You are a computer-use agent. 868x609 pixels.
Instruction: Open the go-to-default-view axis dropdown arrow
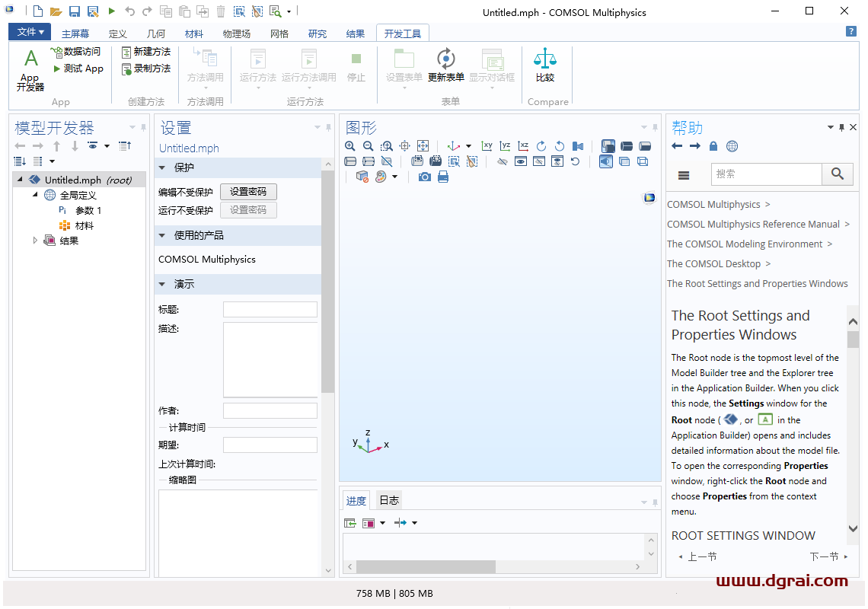[x=469, y=146]
